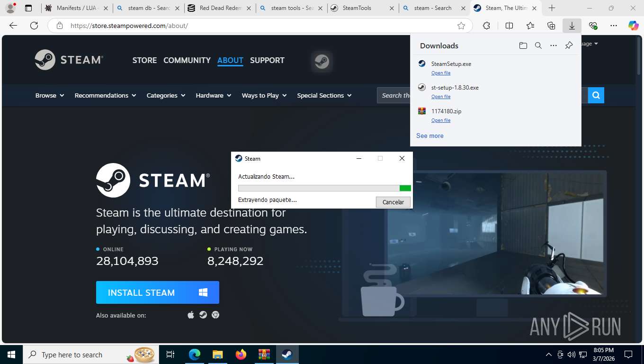
Task: Click the Steam Deck platform icon
Action: [x=203, y=315]
